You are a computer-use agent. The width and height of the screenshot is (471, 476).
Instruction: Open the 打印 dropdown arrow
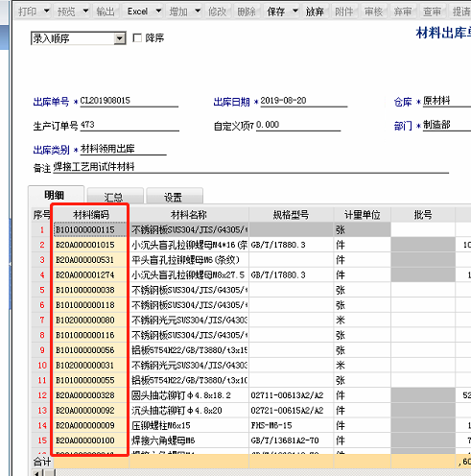(47, 12)
